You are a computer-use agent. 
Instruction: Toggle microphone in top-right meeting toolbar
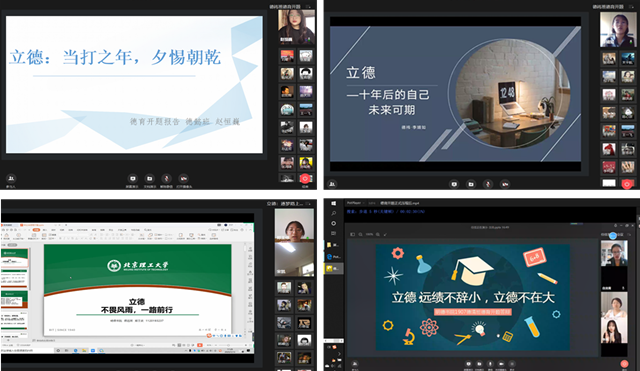(488, 184)
